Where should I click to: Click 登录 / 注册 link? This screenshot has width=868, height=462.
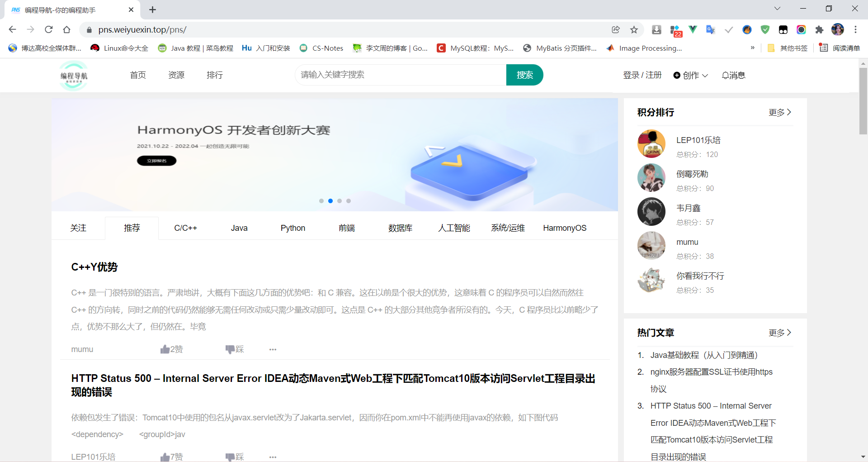pos(642,75)
